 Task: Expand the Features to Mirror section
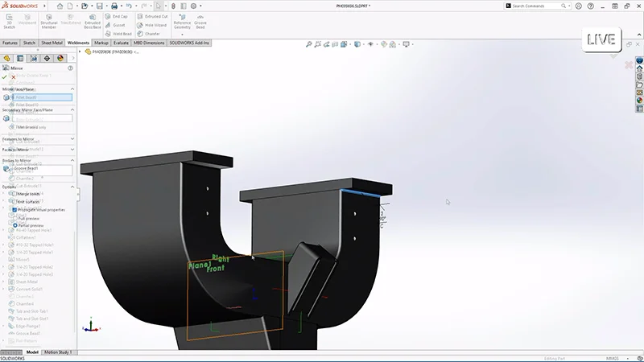pyautogui.click(x=72, y=138)
